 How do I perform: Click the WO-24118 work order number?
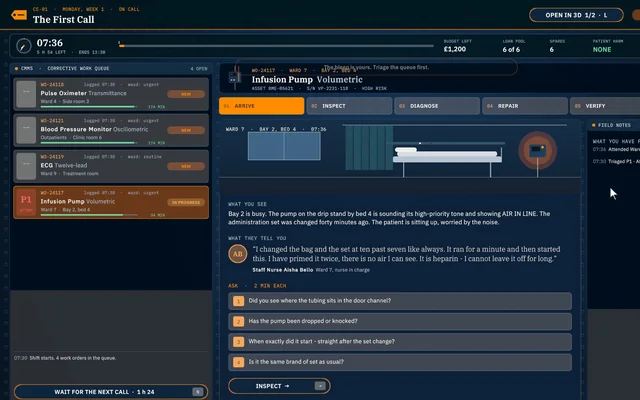coord(52,84)
